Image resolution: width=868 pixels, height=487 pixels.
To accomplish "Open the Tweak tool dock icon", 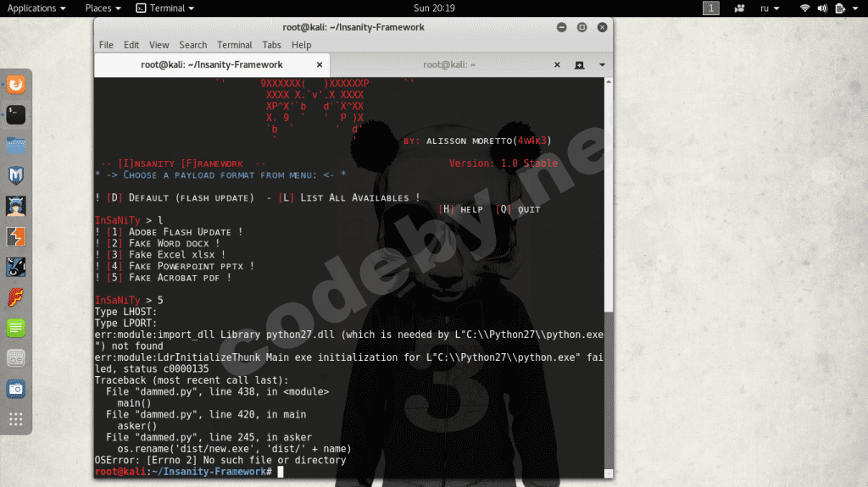I will [15, 358].
